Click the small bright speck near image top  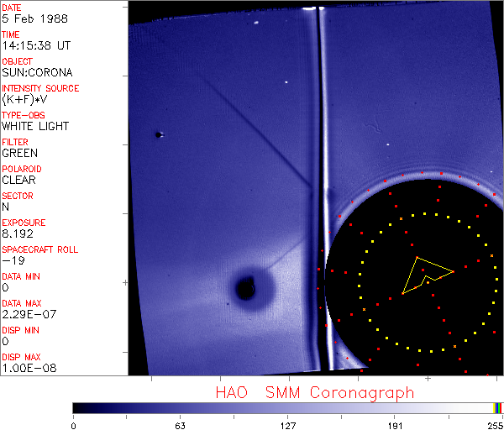(x=286, y=82)
